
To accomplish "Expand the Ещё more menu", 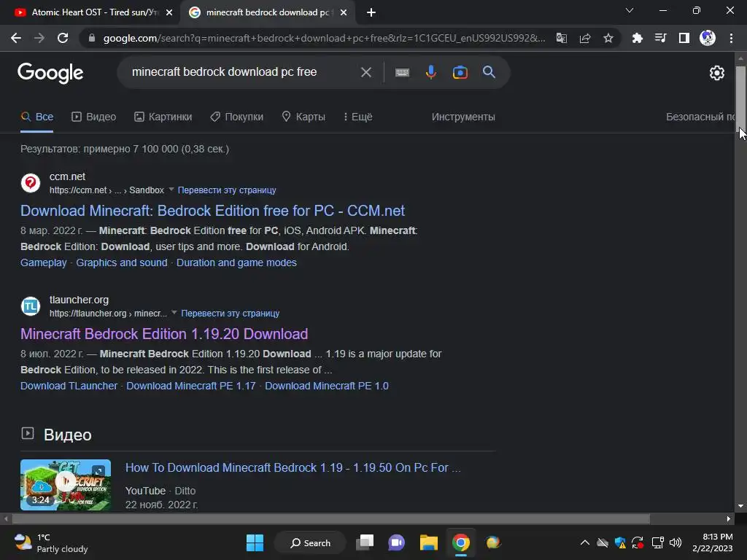I will point(357,117).
